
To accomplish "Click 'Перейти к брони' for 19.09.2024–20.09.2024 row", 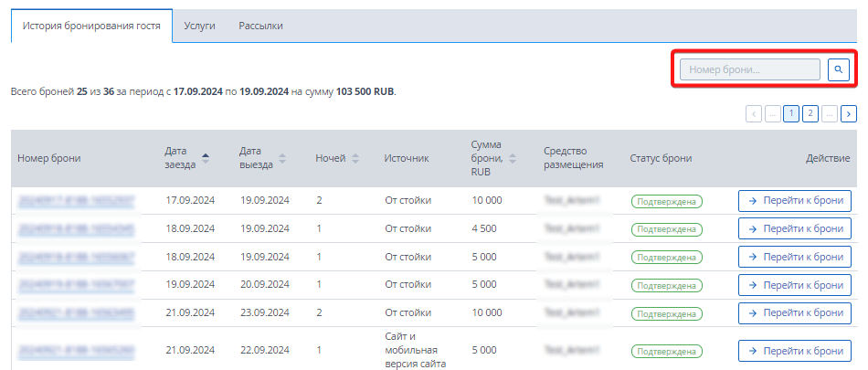I will pos(794,285).
